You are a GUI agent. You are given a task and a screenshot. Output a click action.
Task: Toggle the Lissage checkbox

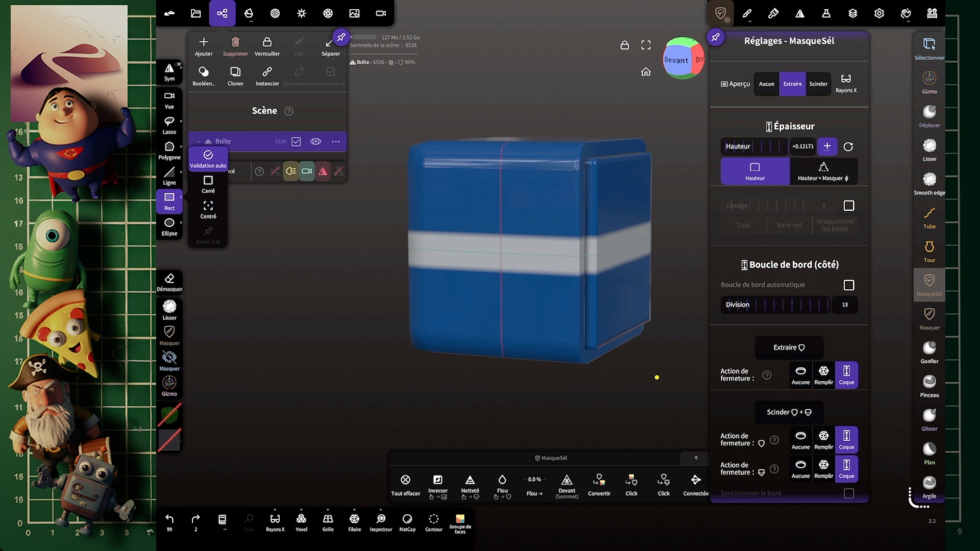tap(848, 206)
